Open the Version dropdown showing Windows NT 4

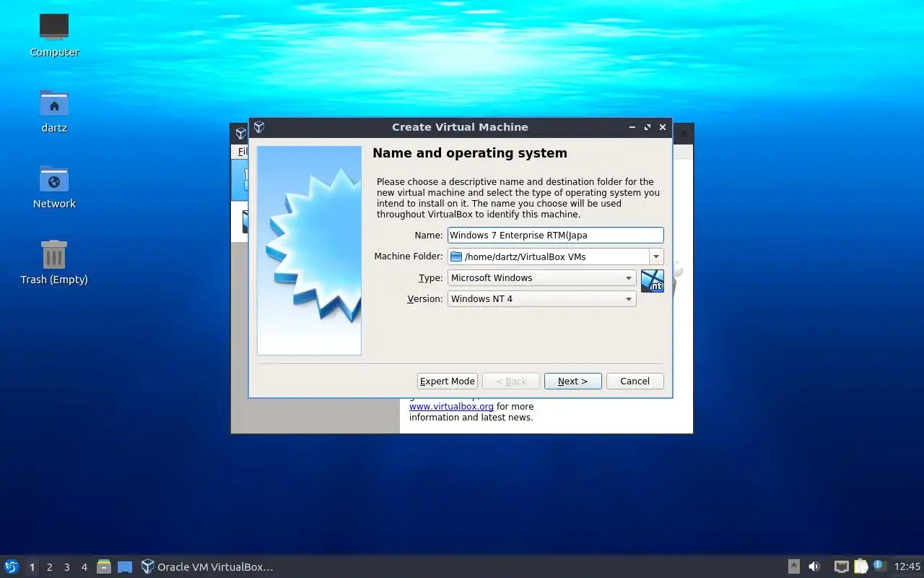[x=541, y=298]
